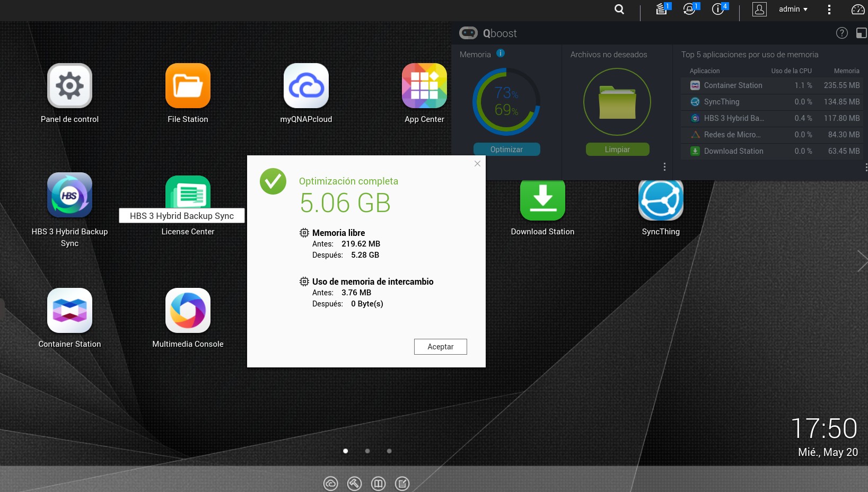868x492 pixels.
Task: Launch File Station
Action: 188,86
